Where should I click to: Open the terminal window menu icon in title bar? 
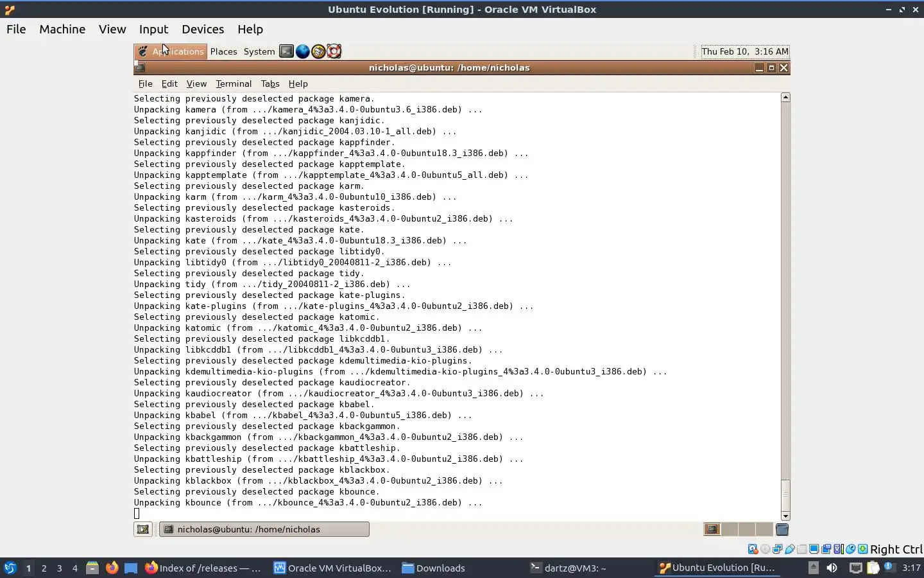point(141,67)
